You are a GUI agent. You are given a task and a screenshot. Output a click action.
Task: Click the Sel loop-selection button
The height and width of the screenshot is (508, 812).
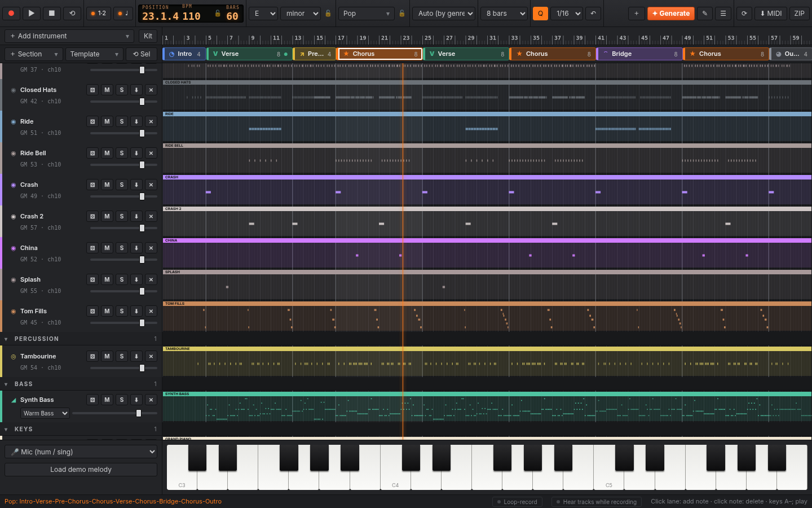coord(142,54)
